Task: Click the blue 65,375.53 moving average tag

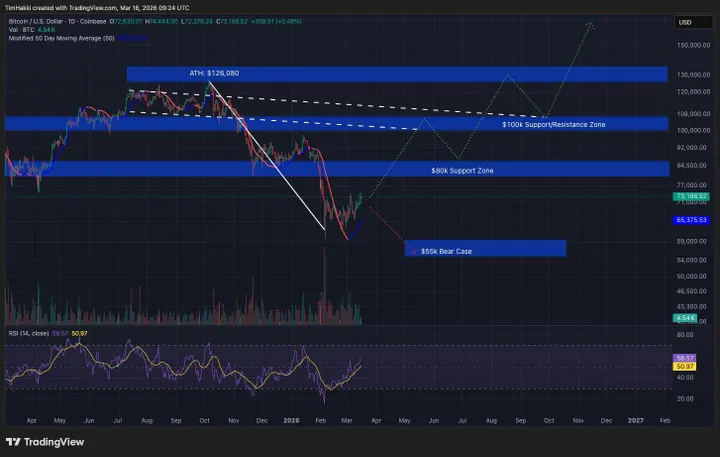Action: 692,219
